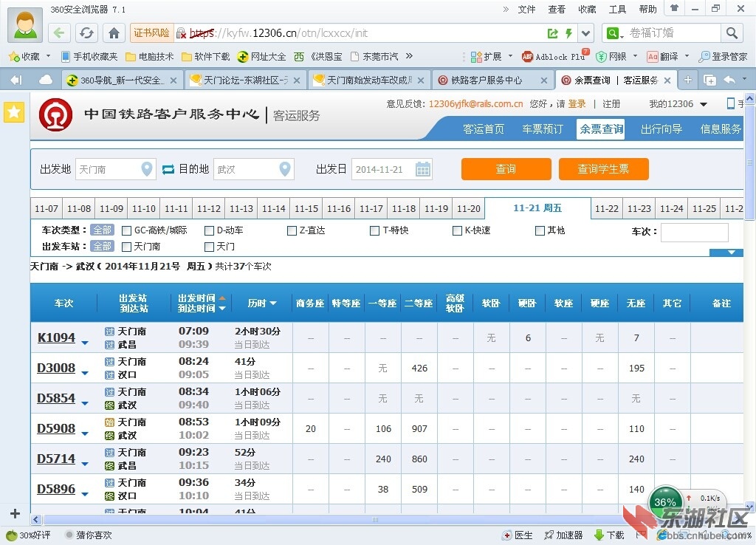Open the 车票预订 nav tab
The height and width of the screenshot is (545, 756).
coord(543,128)
